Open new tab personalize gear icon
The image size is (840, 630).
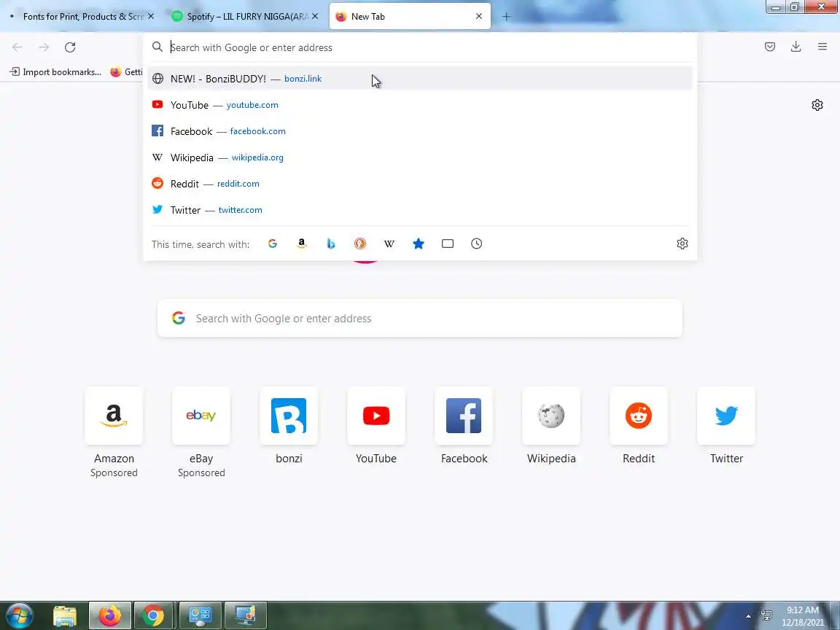pos(817,105)
